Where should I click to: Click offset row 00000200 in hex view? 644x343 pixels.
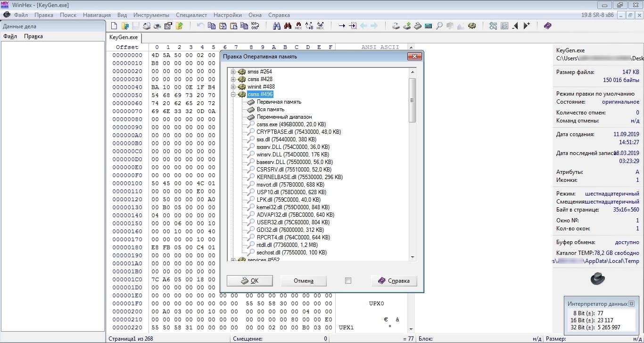point(127,311)
